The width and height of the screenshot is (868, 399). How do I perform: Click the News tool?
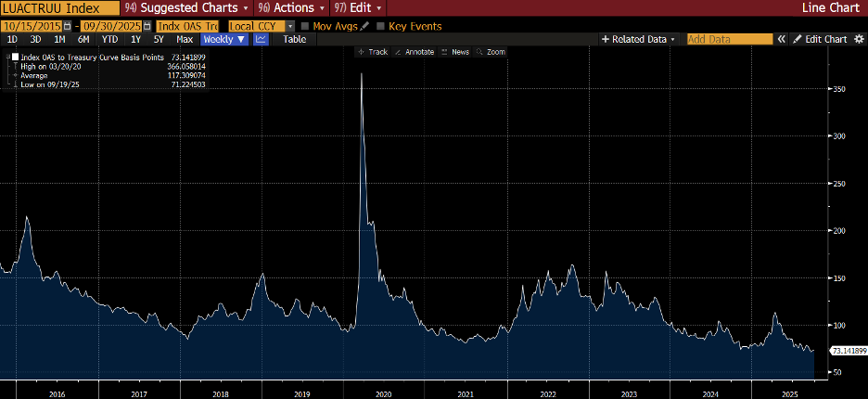point(455,52)
